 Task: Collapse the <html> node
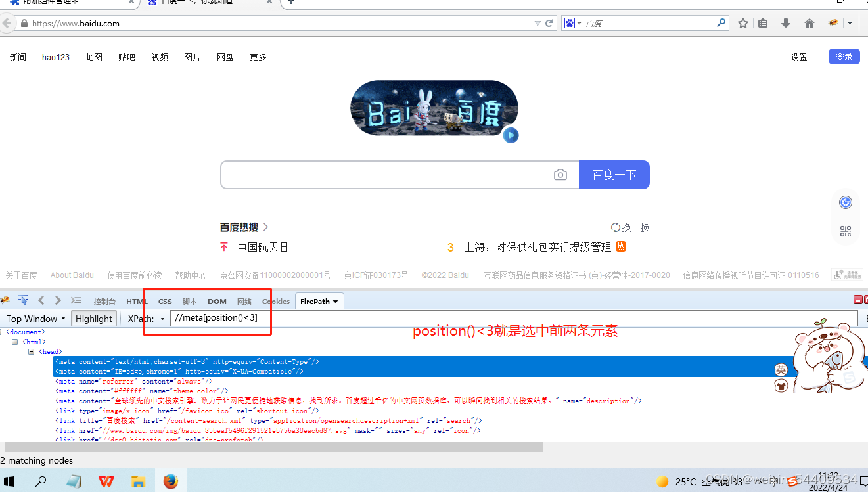click(15, 342)
